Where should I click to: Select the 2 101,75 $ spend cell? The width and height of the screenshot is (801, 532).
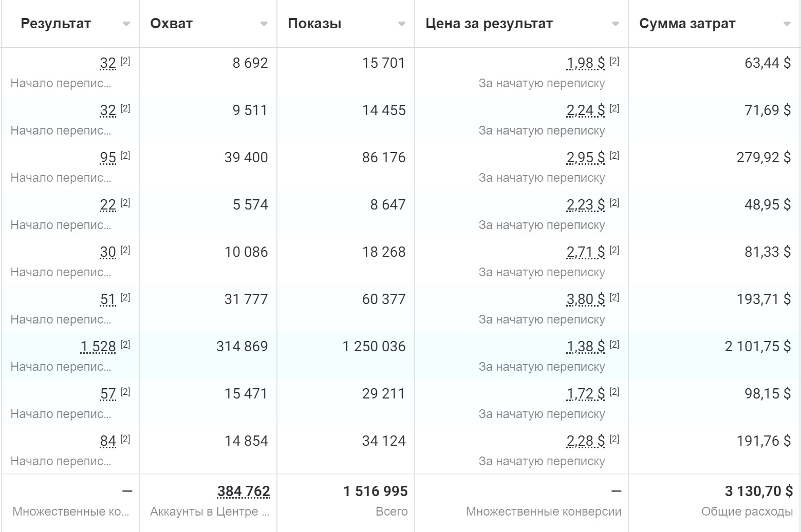coord(757,347)
